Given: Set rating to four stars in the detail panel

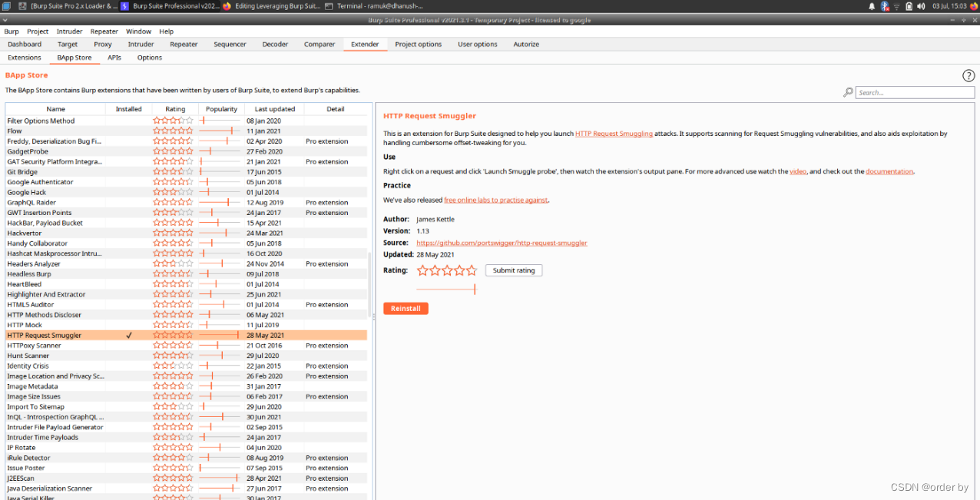Looking at the screenshot, I should click(x=459, y=270).
